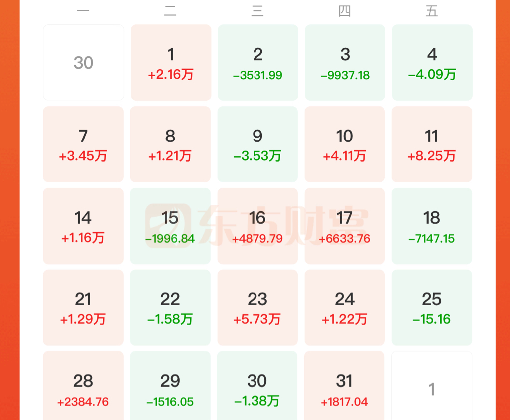The image size is (510, 420).
Task: Tap day 23 showing +5.73万
Action: 257,307
